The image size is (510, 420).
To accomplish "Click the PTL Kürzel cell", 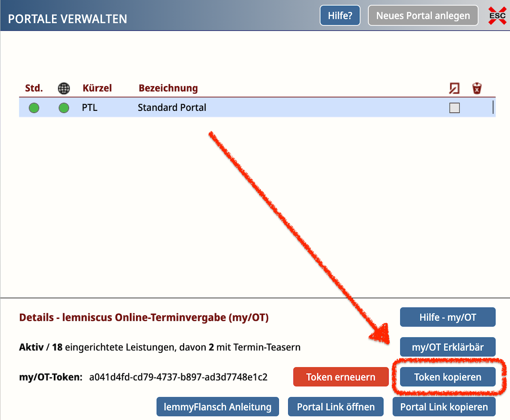I will click(89, 108).
